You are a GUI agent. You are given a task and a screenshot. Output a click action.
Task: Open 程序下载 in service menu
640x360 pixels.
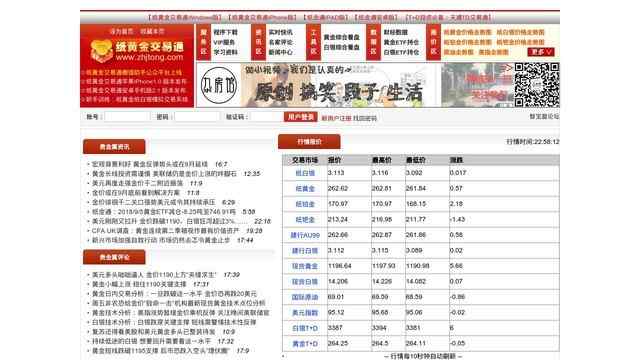225,32
